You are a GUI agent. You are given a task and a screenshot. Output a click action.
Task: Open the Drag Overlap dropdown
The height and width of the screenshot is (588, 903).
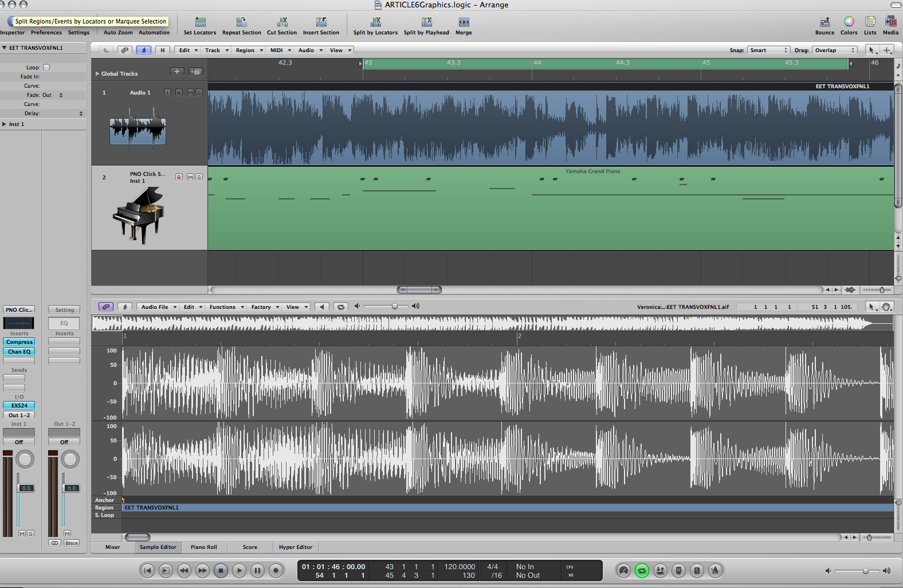[835, 50]
